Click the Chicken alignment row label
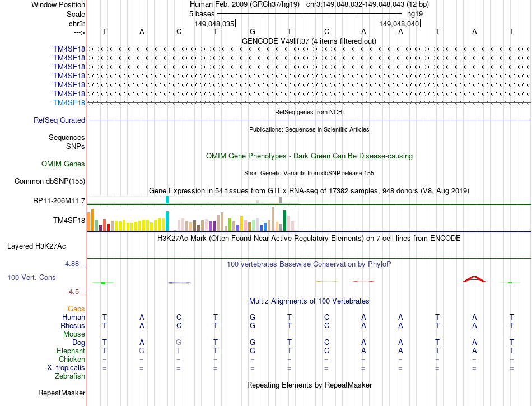532x406 pixels. [72, 359]
